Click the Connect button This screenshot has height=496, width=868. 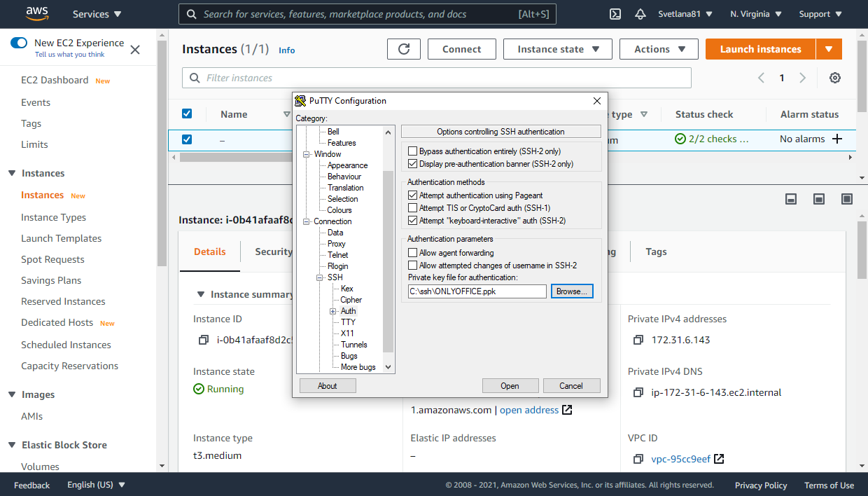pyautogui.click(x=462, y=49)
